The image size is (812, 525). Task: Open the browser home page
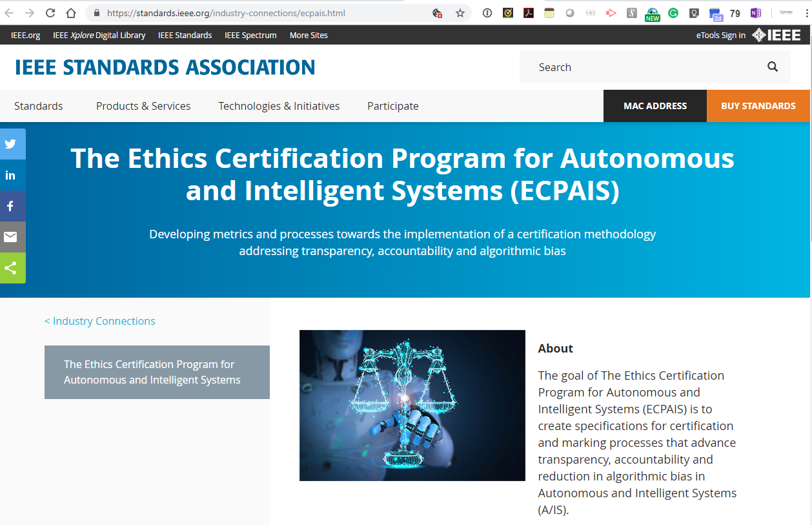tap(71, 13)
